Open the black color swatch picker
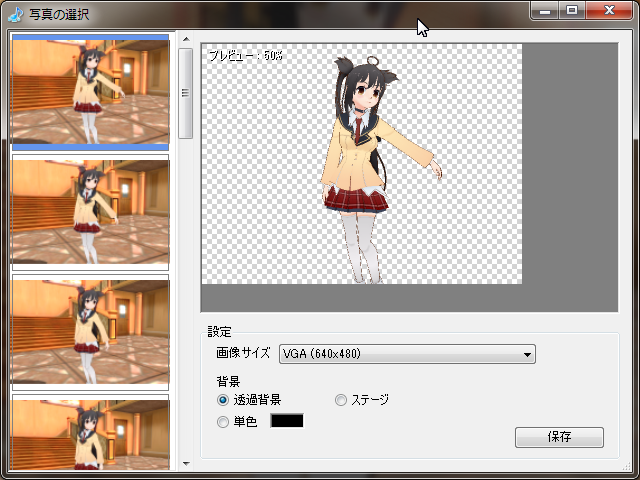The height and width of the screenshot is (480, 640). pos(287,421)
